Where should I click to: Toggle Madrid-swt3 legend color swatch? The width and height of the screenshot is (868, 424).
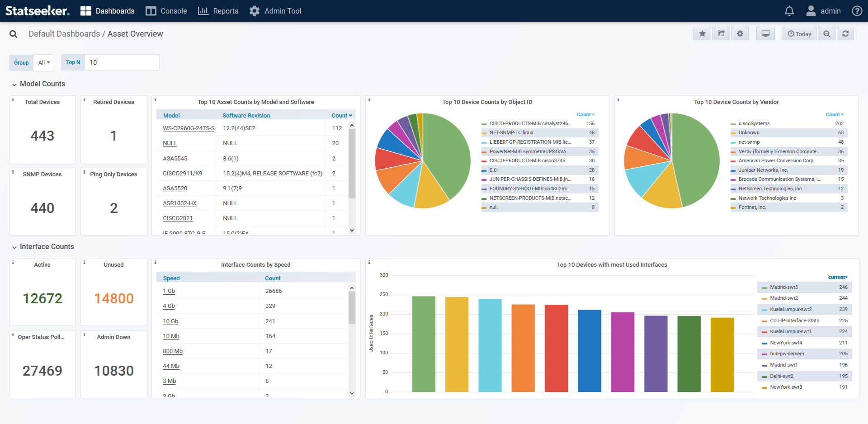(764, 287)
